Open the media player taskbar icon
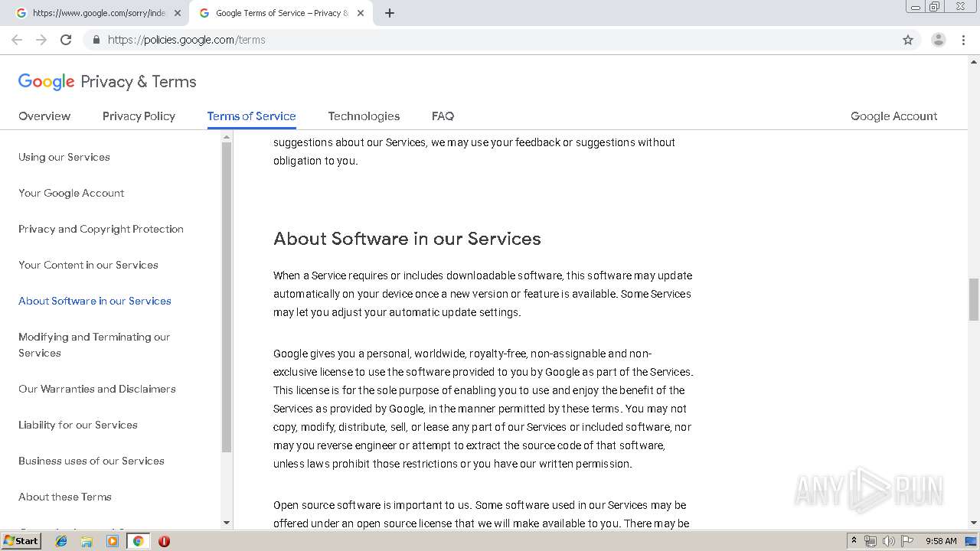 (x=113, y=541)
